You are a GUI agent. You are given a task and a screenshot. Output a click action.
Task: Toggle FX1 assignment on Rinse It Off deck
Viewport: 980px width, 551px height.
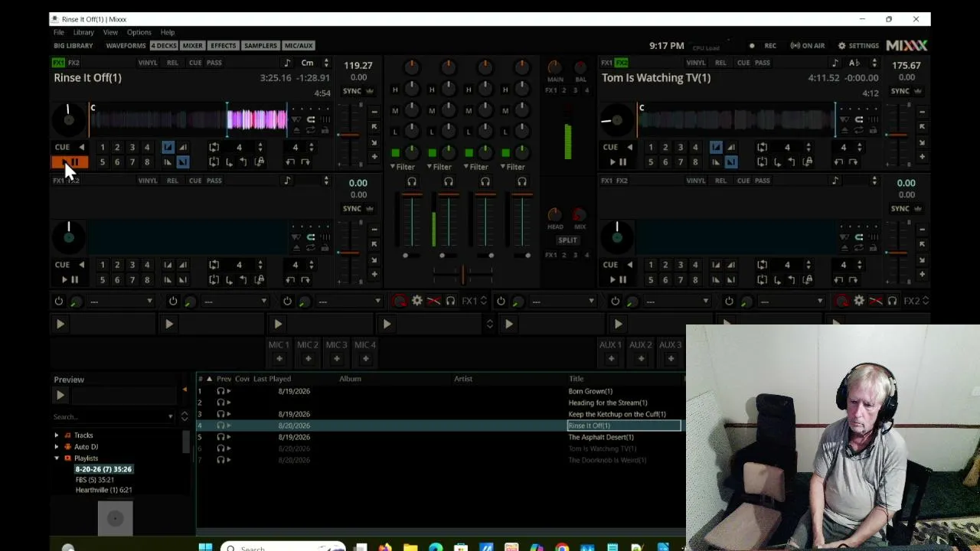tap(58, 63)
